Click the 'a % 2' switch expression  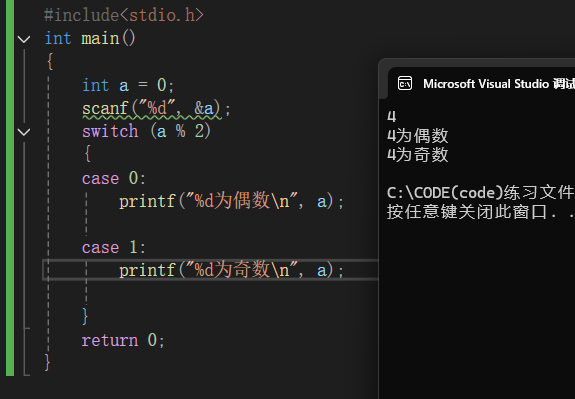(x=180, y=131)
